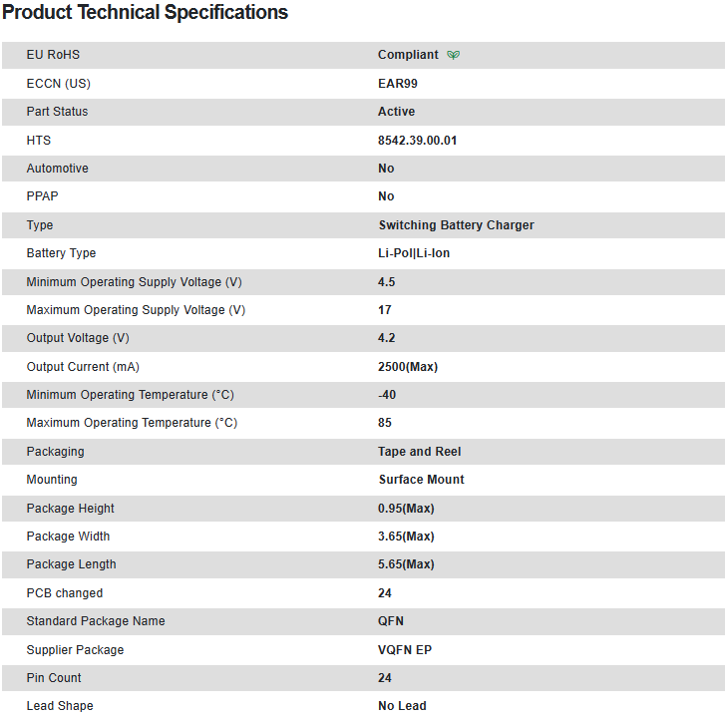This screenshot has width=728, height=719.
Task: Click the Switching Battery Charger type value
Action: coord(456,225)
